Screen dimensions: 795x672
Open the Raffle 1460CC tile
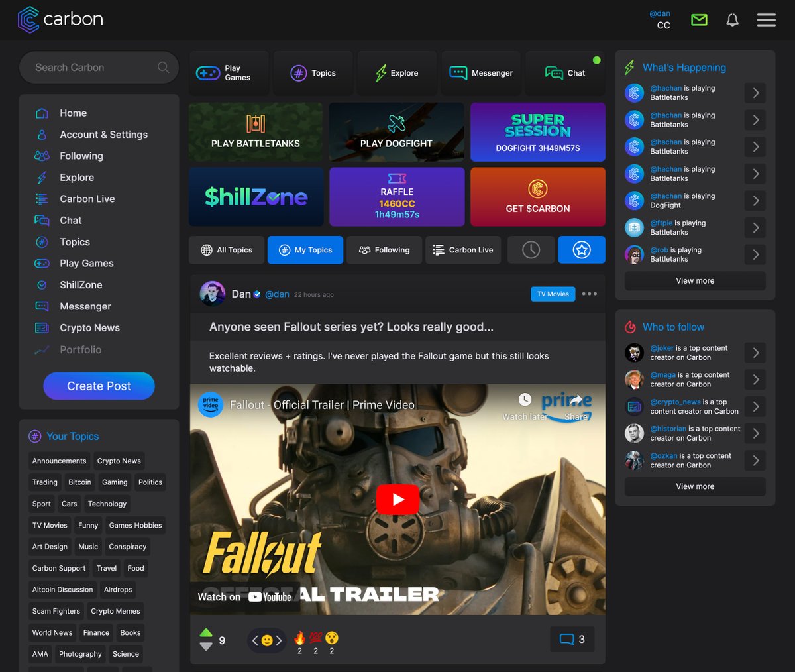coord(396,197)
